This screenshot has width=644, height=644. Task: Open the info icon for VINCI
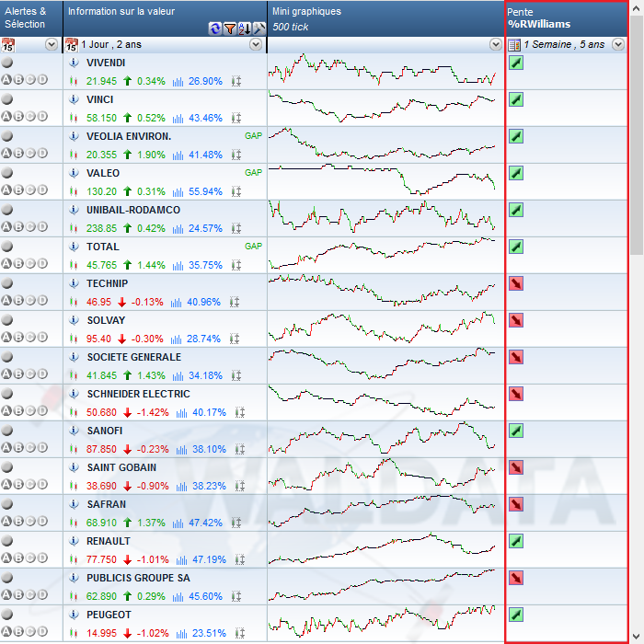[x=74, y=99]
